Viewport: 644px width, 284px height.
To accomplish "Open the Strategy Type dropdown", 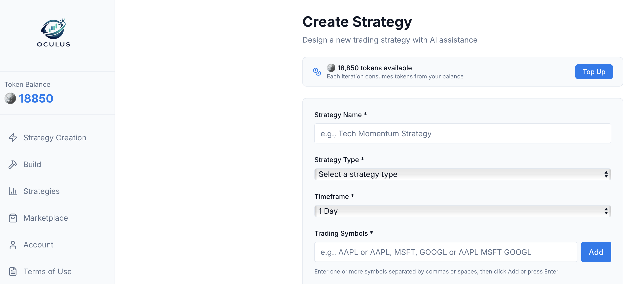I will tap(462, 174).
